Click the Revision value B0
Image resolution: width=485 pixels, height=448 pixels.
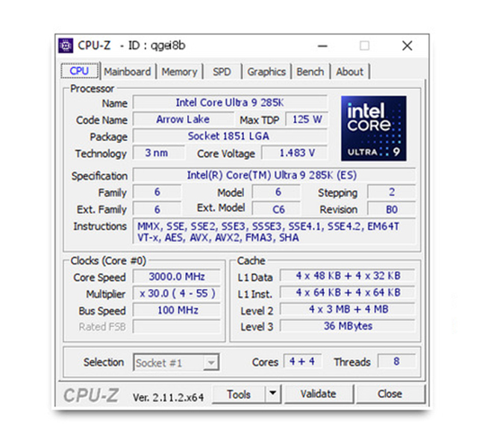click(391, 209)
